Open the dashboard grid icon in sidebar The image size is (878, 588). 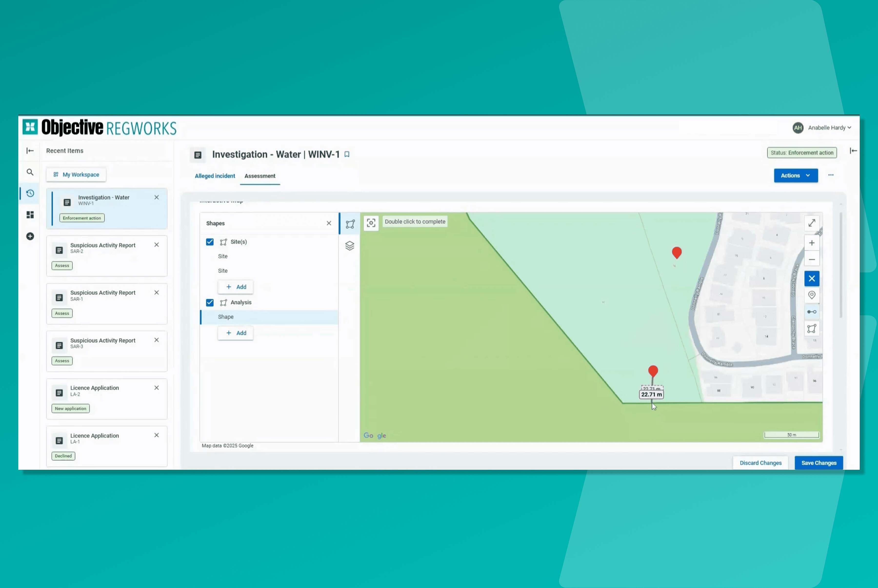coord(30,215)
